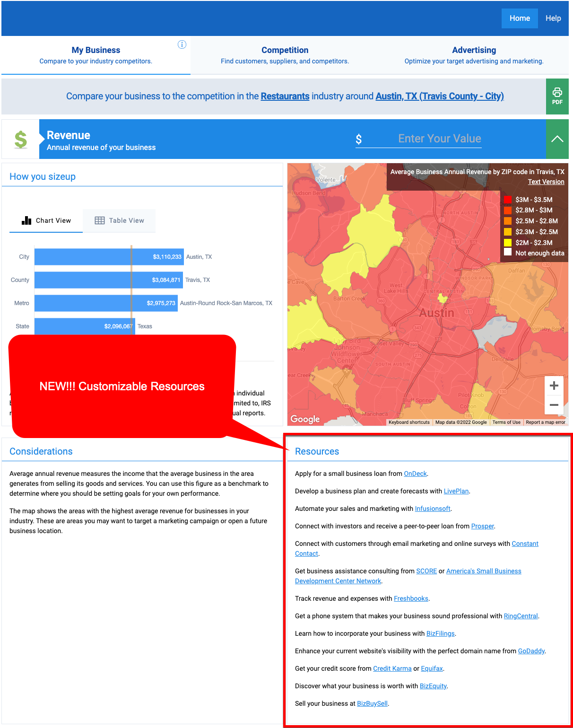The height and width of the screenshot is (728, 573).
Task: Open the BizBuySell link
Action: point(372,703)
